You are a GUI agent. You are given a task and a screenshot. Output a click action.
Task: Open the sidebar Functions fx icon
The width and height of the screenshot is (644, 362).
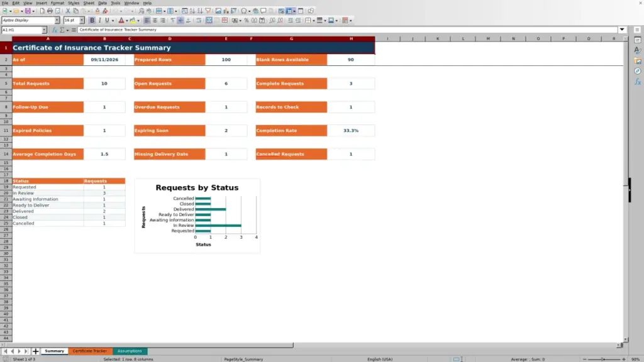[x=638, y=82]
